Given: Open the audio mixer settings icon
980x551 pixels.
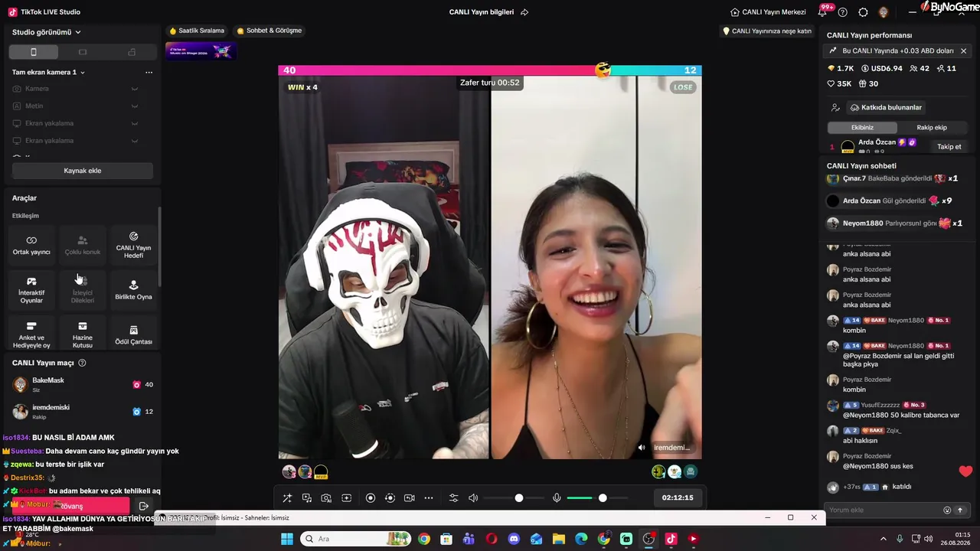Looking at the screenshot, I should [453, 498].
